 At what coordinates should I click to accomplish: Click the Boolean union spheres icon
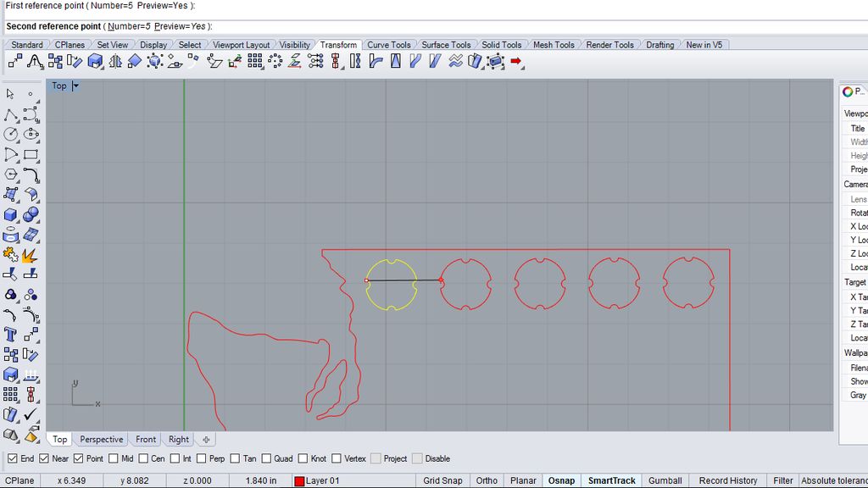[31, 214]
